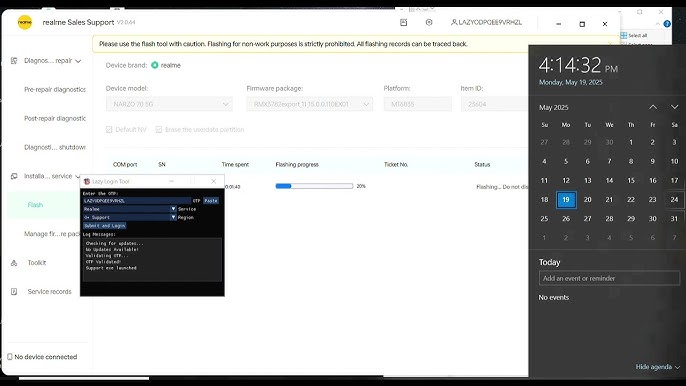Open the Device model dropdown NARZO 70 5G
Viewport: 686px width, 386px height.
click(x=169, y=104)
